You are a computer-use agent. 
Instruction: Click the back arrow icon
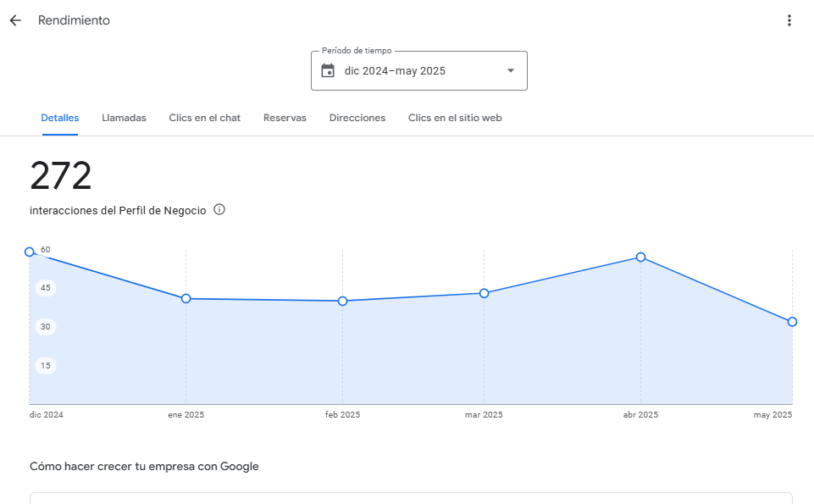tap(15, 20)
